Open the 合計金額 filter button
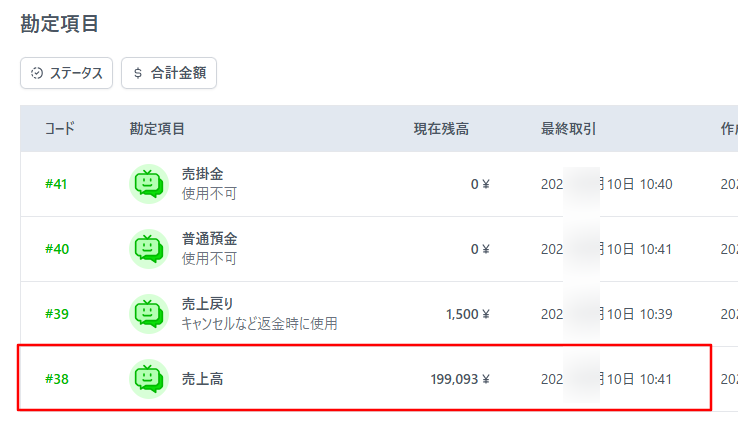Image resolution: width=738 pixels, height=426 pixels. [169, 73]
